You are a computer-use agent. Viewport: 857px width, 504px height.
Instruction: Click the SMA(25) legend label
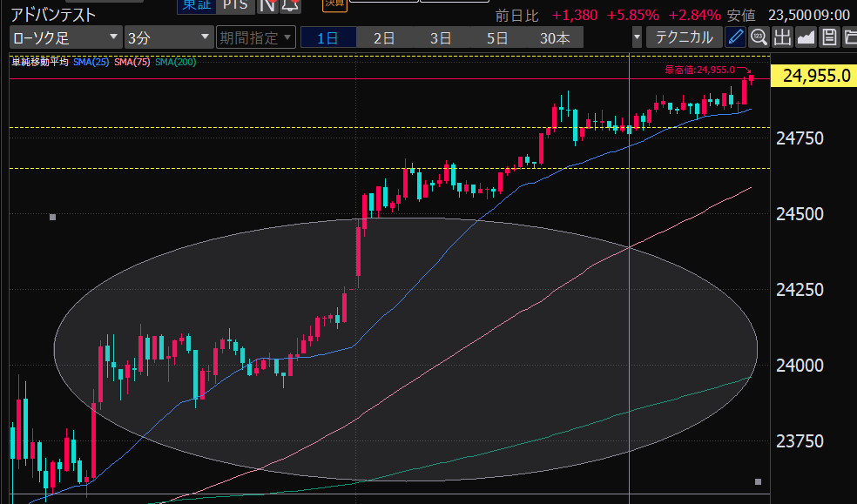(91, 61)
